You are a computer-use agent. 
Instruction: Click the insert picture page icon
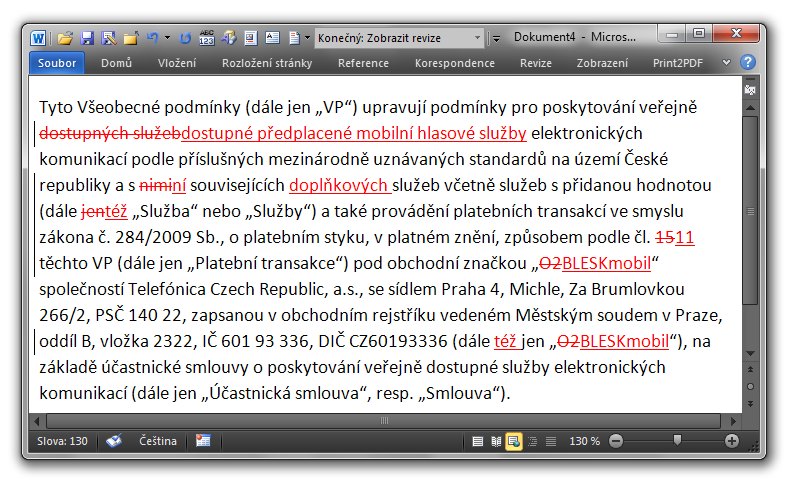click(x=250, y=38)
